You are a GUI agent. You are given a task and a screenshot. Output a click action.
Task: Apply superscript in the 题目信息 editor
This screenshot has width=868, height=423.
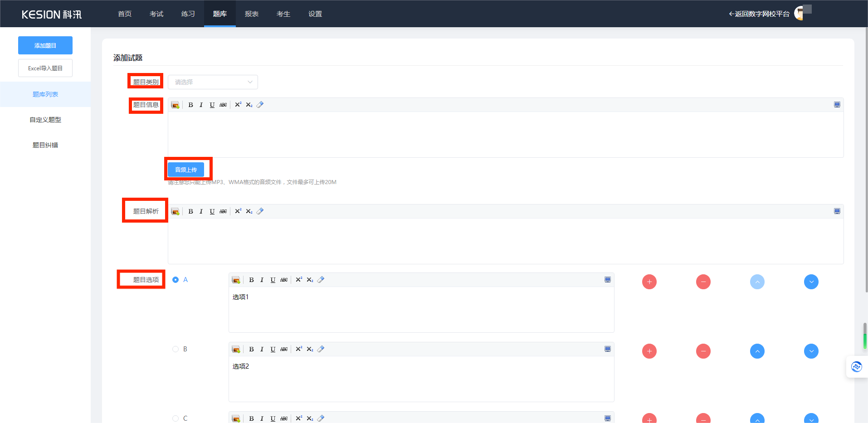coord(238,105)
